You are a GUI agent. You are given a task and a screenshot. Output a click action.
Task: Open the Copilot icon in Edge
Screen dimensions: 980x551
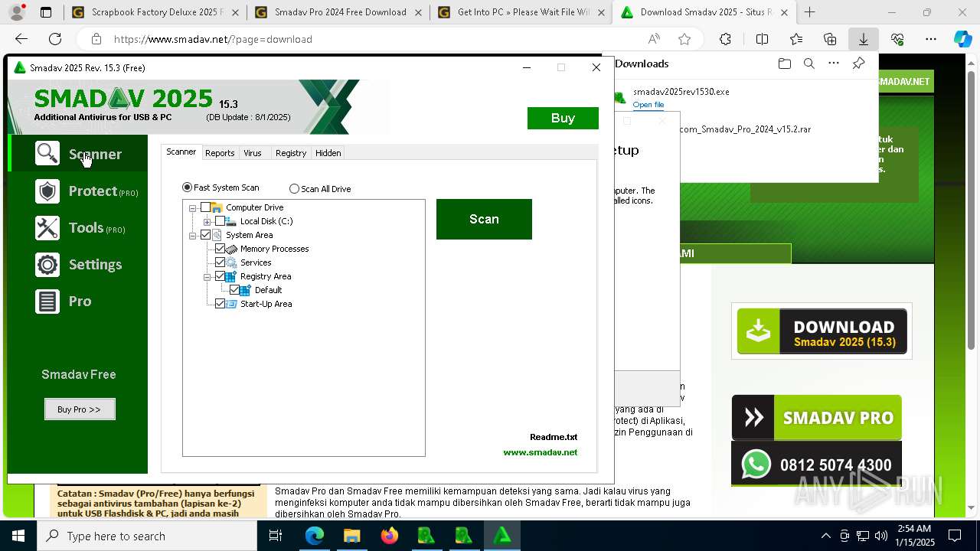click(x=962, y=39)
